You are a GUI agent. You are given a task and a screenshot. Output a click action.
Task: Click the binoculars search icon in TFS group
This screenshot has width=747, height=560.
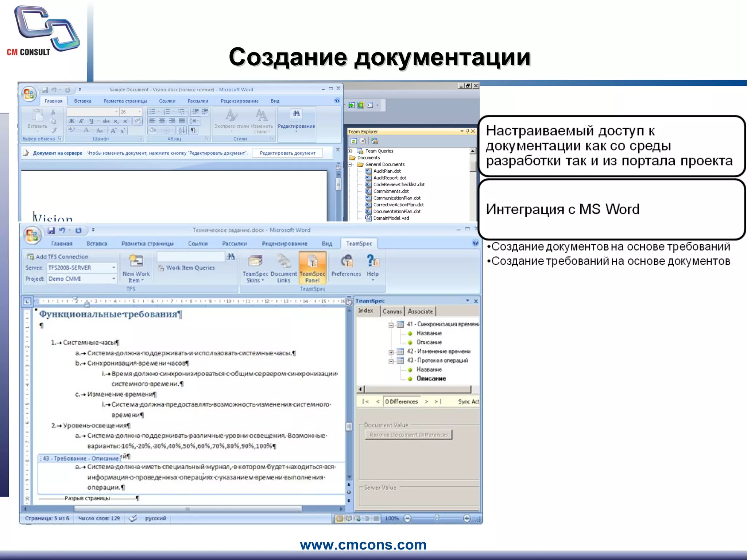click(x=231, y=257)
